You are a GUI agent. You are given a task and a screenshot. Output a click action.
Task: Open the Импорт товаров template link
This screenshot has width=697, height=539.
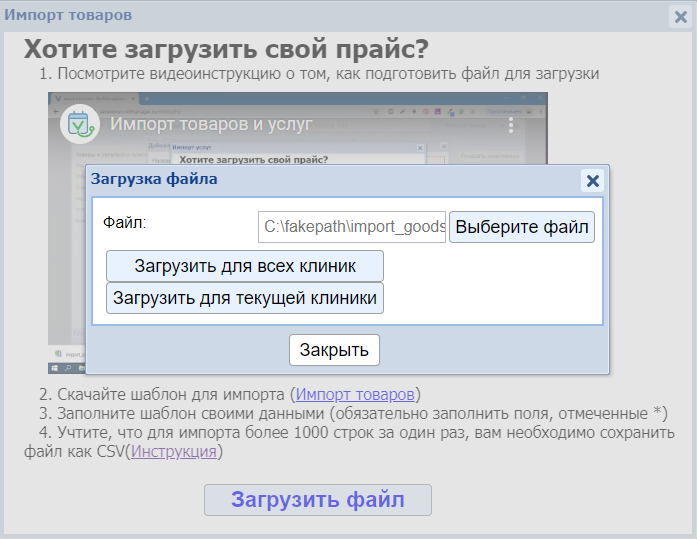point(355,394)
